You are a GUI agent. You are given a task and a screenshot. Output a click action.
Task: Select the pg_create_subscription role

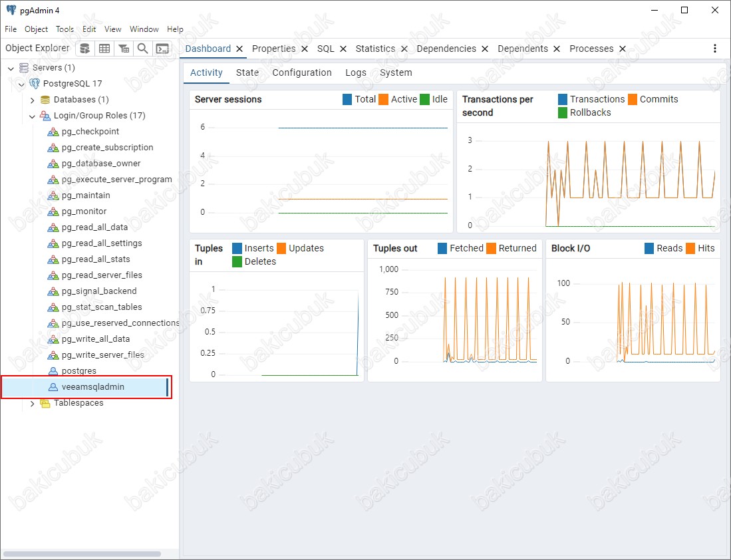click(x=107, y=148)
